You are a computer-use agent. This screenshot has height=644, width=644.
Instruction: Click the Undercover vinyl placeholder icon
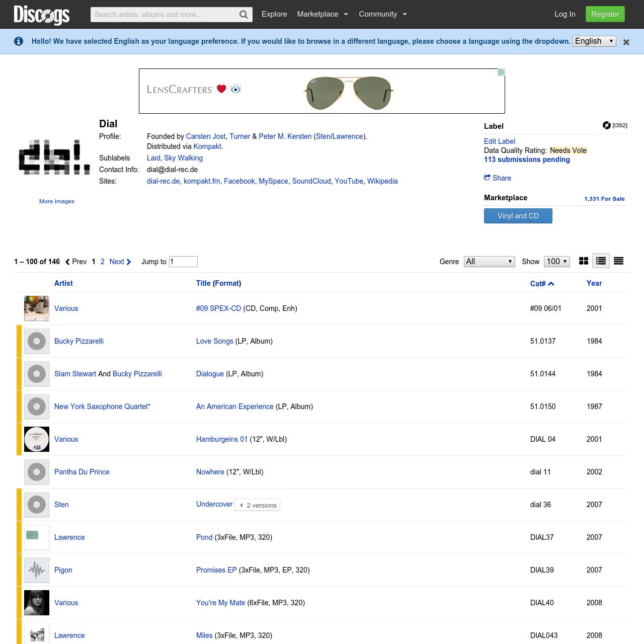tap(37, 505)
